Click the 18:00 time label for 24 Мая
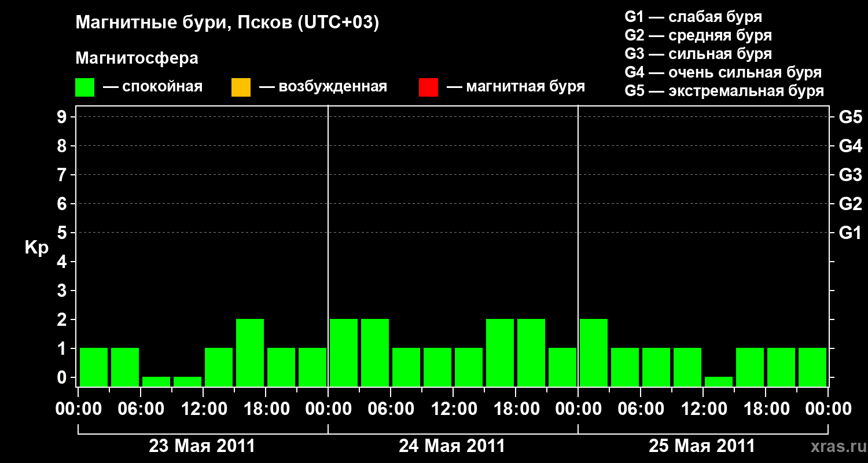This screenshot has height=463, width=868. [516, 409]
